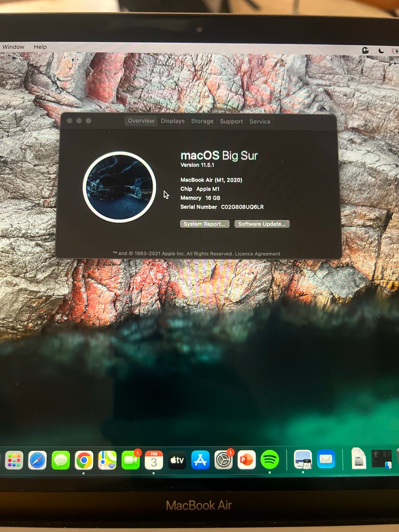Open the Window menu
The height and width of the screenshot is (532, 399).
(13, 47)
